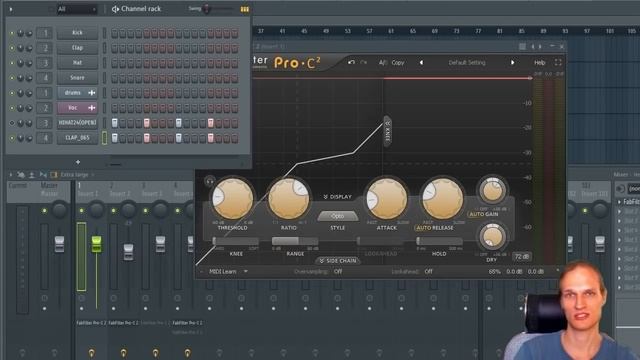The width and height of the screenshot is (640, 360).
Task: Click the Kick channel volume knob
Action: (29, 33)
